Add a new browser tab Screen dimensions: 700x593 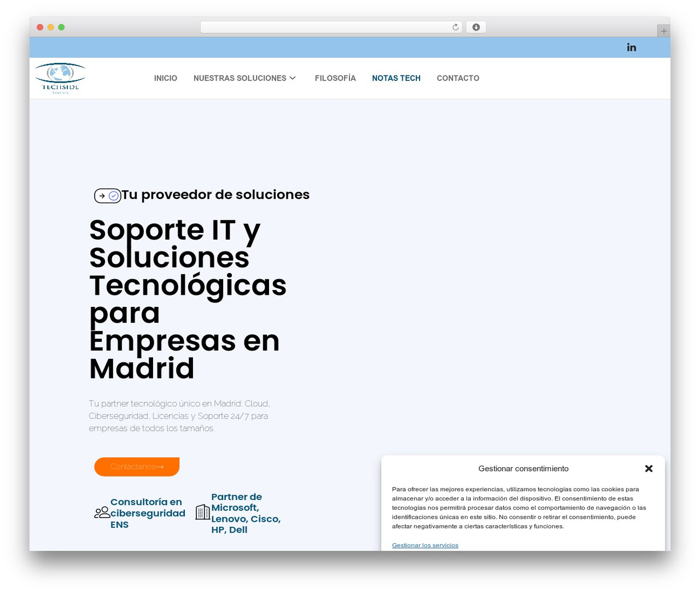click(x=663, y=31)
